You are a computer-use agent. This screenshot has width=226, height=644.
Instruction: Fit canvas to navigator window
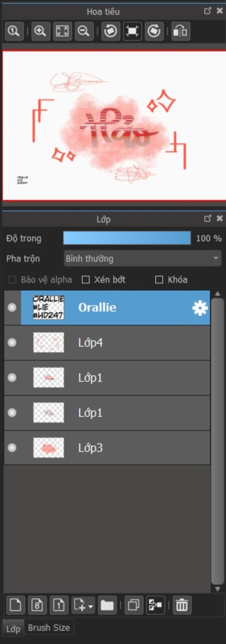tap(62, 31)
